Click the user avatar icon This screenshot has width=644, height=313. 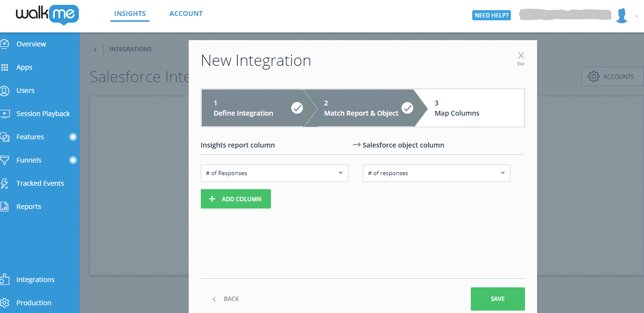(x=622, y=15)
